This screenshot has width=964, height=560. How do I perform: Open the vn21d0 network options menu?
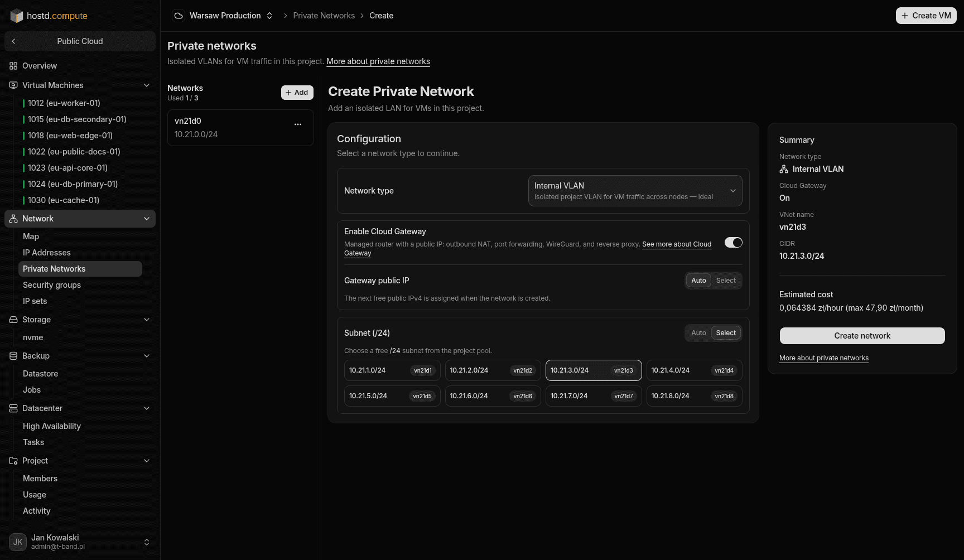pyautogui.click(x=298, y=124)
